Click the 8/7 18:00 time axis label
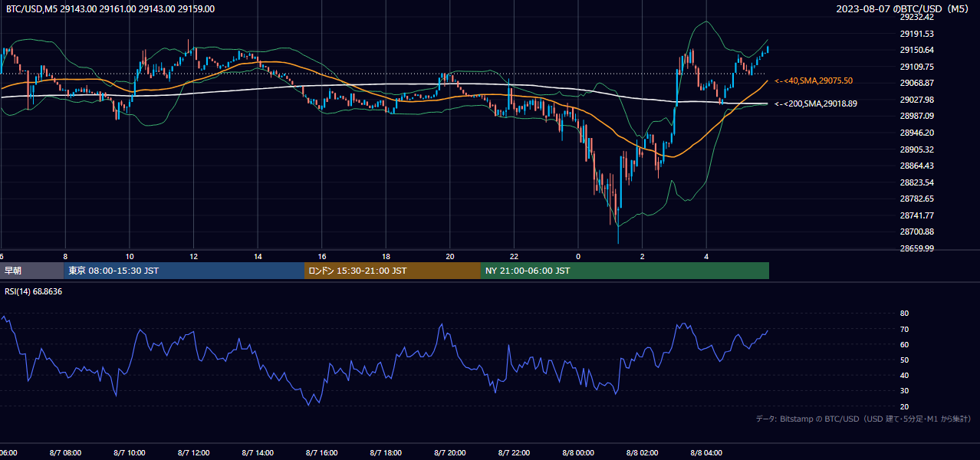Screen dimensions: 980x460 386,453
